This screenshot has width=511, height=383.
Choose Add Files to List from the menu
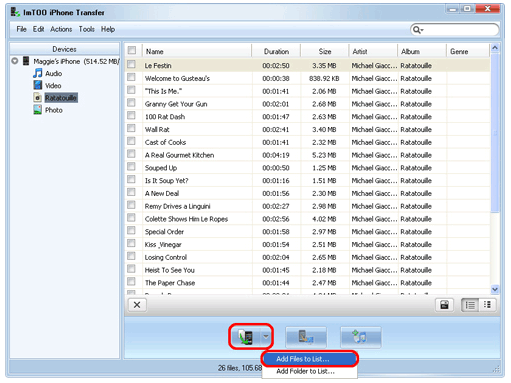tap(310, 359)
